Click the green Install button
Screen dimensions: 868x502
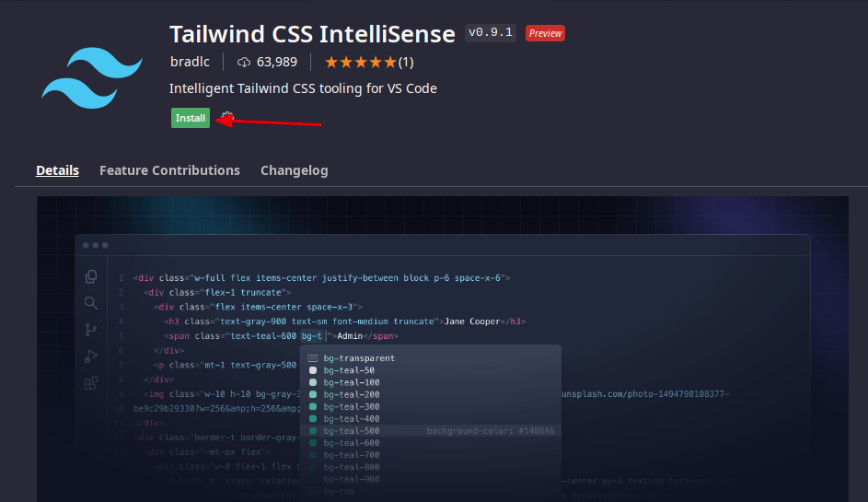[191, 118]
